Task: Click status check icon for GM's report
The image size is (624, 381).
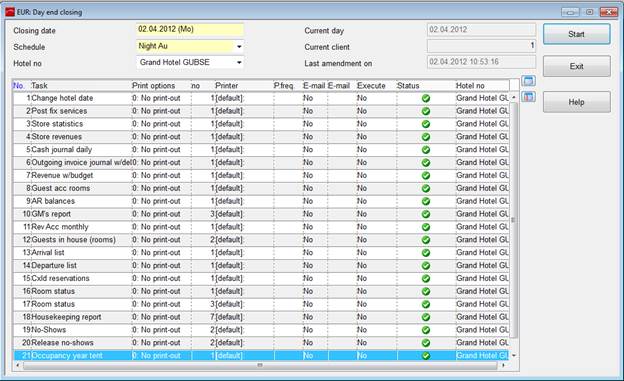Action: tap(426, 214)
